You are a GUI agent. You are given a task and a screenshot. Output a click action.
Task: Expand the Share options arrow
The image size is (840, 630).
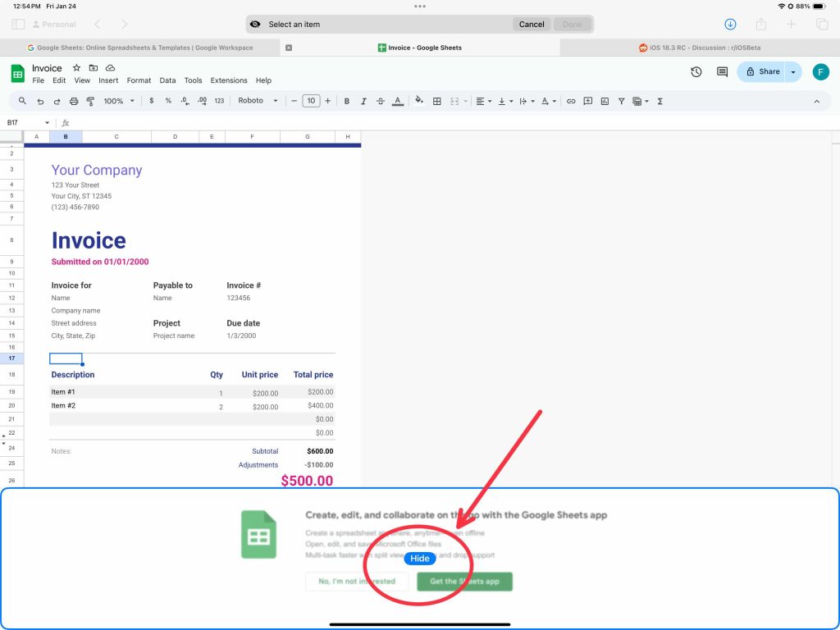[793, 72]
